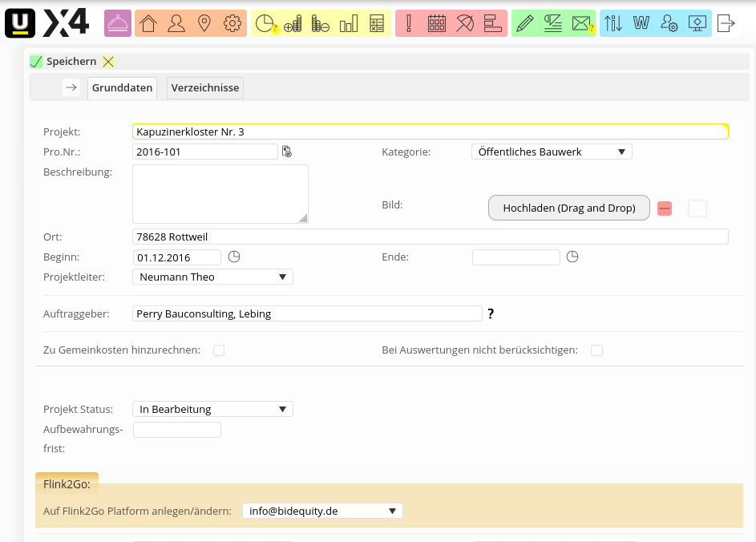Open the Projekt Status dropdown
Screen dimensions: 756x542
pyautogui.click(x=212, y=409)
